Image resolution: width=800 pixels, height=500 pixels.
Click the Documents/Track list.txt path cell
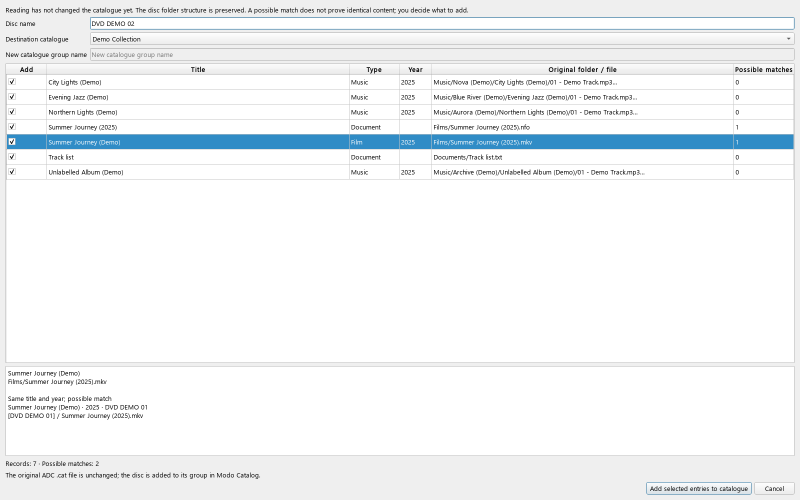[x=582, y=157]
